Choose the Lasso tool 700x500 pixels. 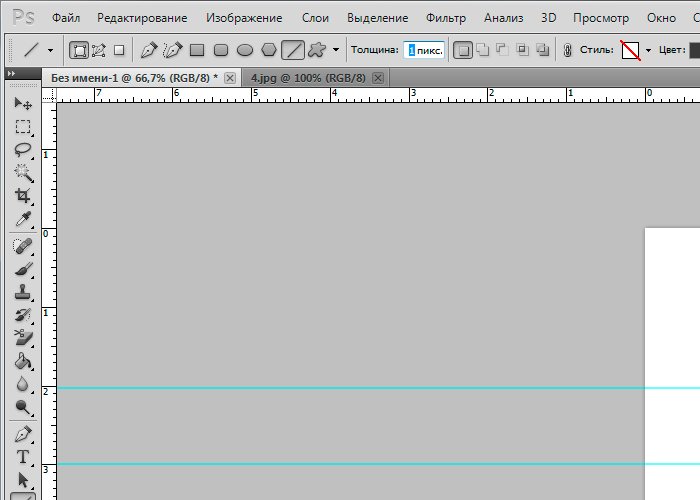(x=22, y=150)
